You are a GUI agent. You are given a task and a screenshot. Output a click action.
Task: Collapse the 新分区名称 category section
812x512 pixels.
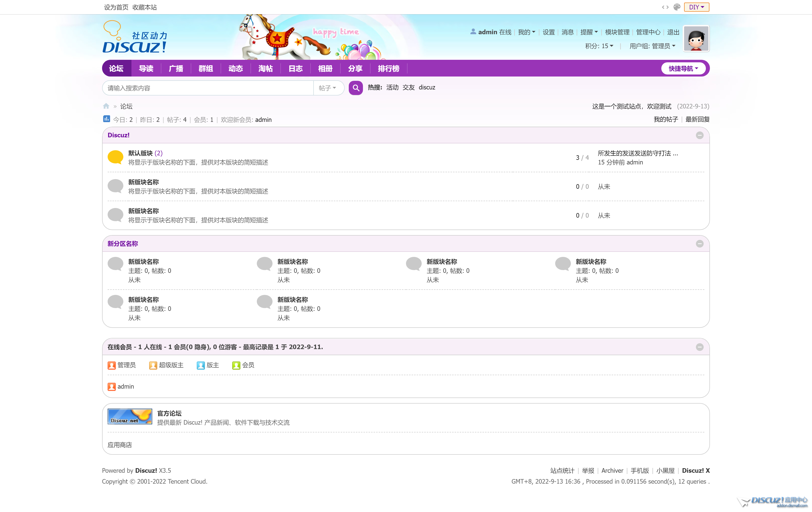point(699,244)
